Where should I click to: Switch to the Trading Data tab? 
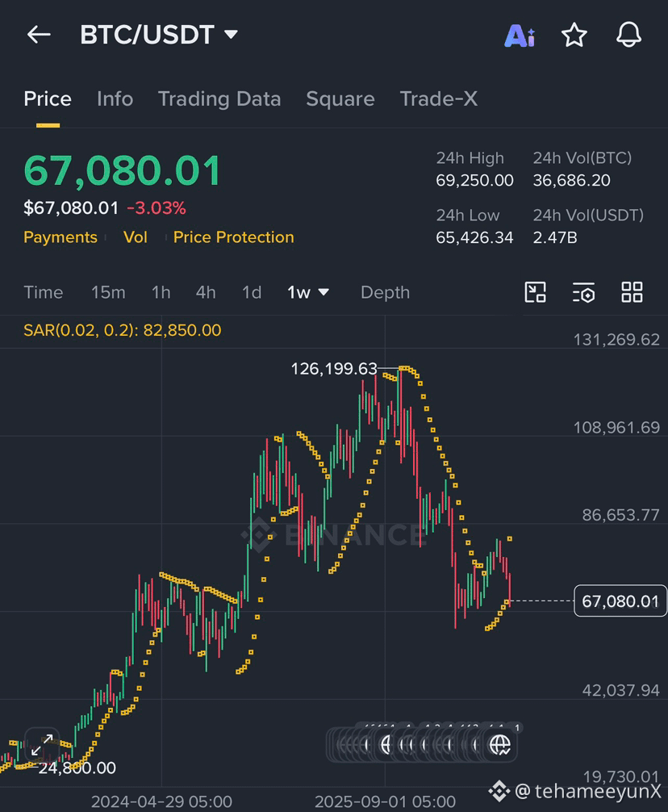pyautogui.click(x=219, y=99)
